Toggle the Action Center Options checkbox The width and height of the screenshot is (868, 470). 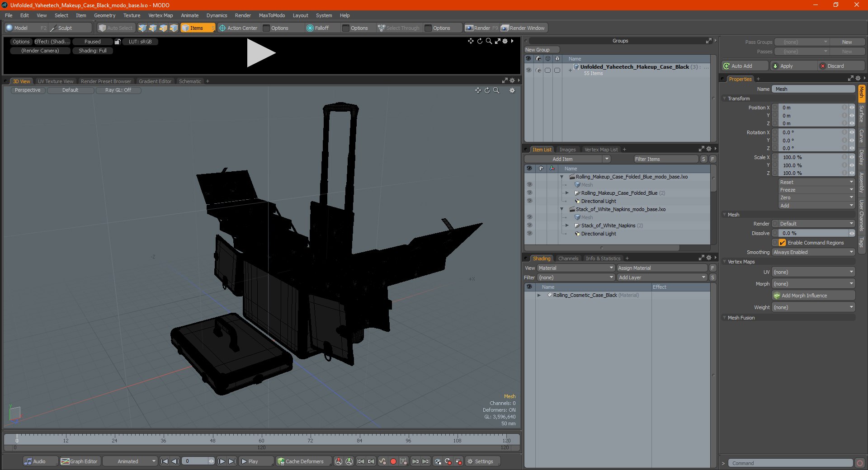(266, 28)
